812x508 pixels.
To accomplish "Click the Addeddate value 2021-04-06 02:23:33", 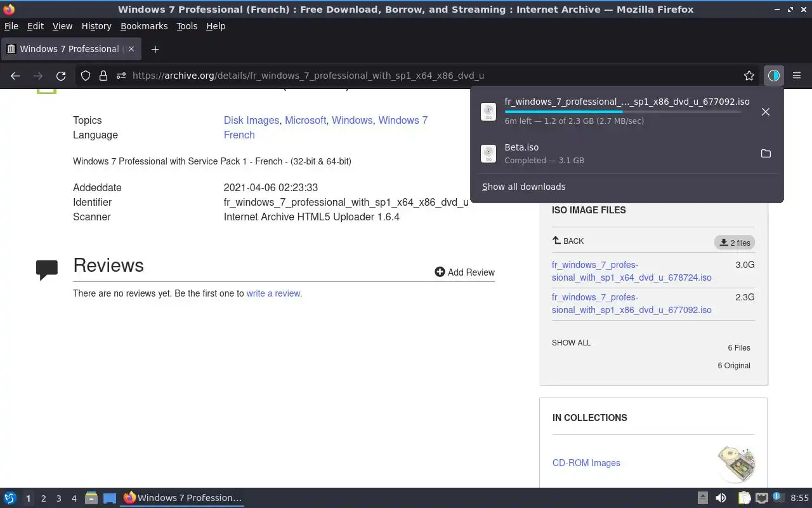I will [x=271, y=187].
